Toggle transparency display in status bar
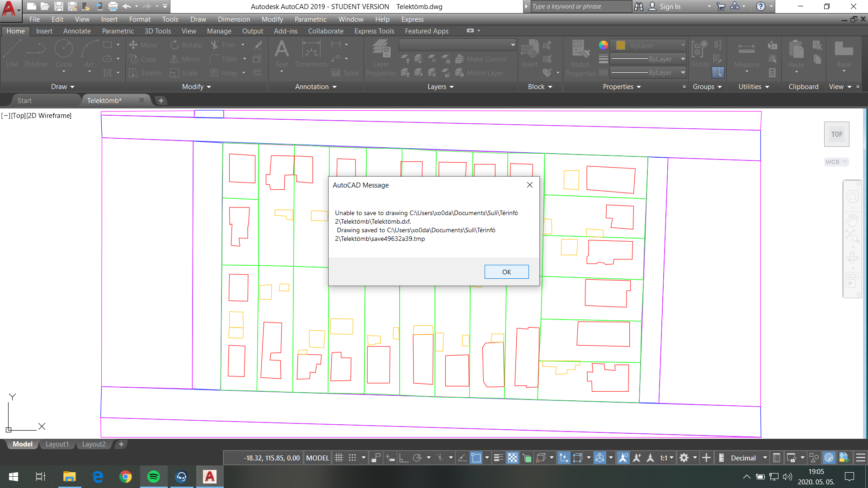Viewport: 868px width, 488px height. 512,458
